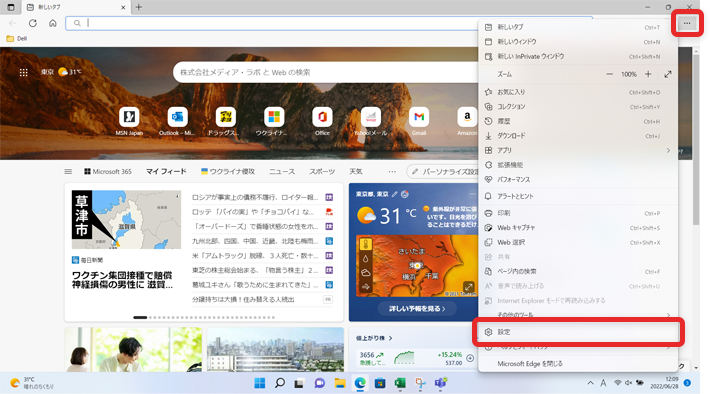The height and width of the screenshot is (394, 710).
Task: Click the 草津市 map news thumbnail
Action: click(126, 219)
